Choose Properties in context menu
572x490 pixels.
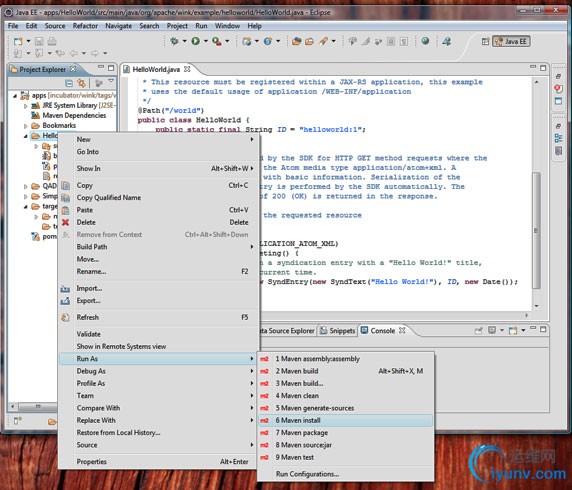pos(158,462)
